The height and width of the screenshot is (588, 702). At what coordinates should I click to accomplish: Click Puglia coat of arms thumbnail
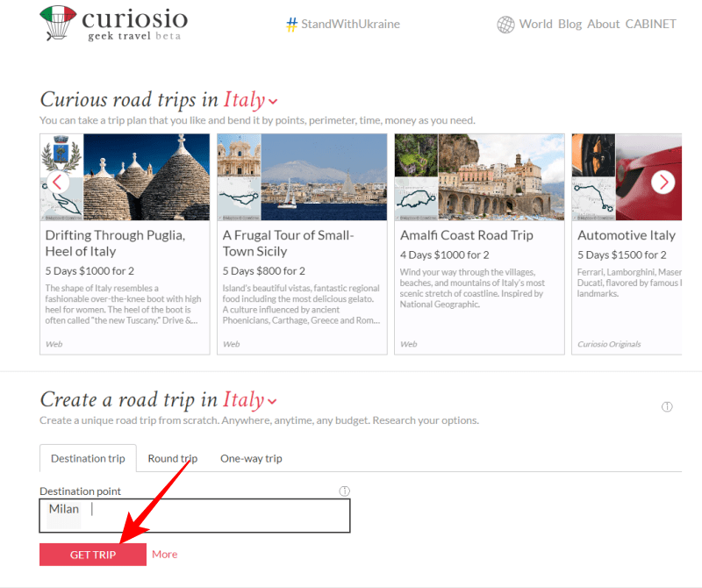click(61, 155)
